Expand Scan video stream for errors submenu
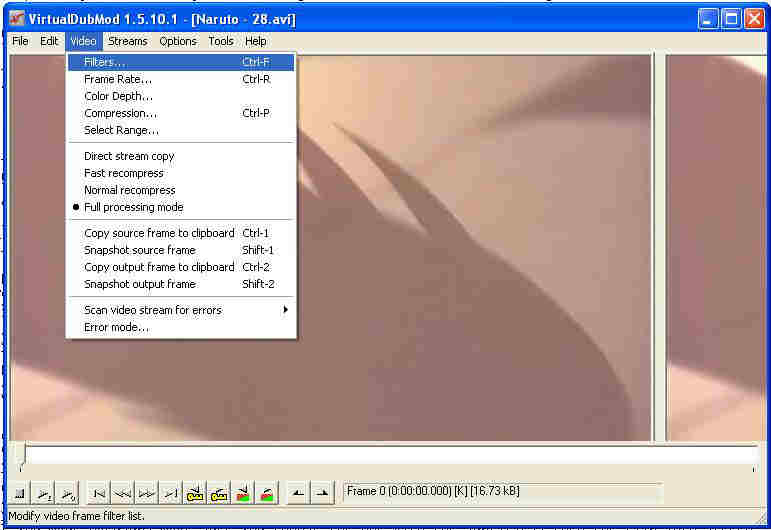The width and height of the screenshot is (771, 530). [181, 310]
